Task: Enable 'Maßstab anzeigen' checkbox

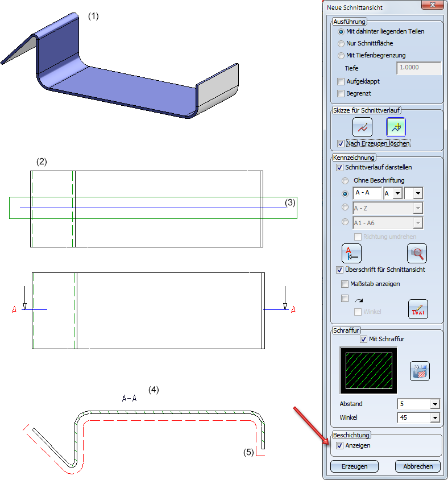Action: click(345, 284)
